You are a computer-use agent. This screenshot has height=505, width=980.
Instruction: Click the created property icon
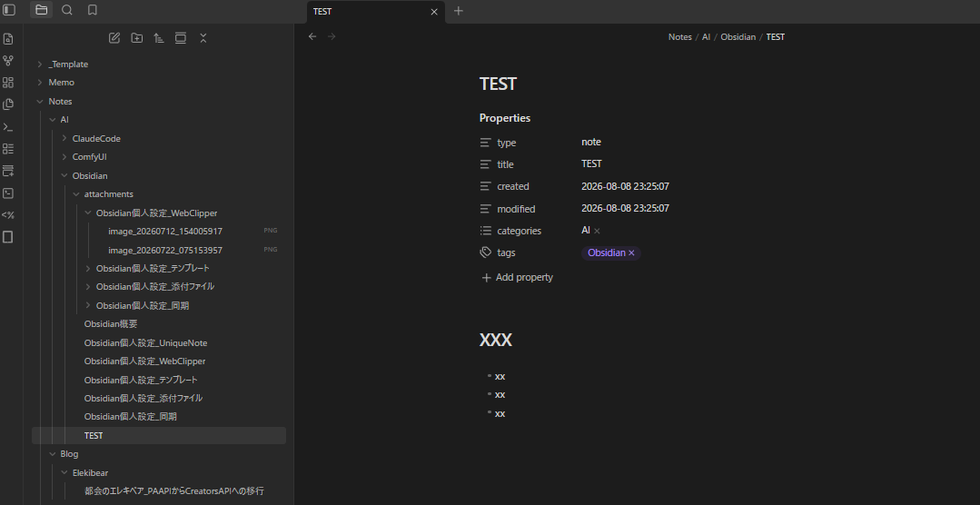point(486,186)
